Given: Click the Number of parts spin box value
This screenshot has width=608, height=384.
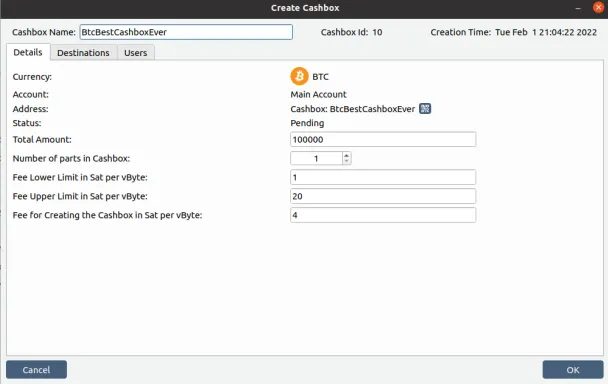Looking at the screenshot, I should point(316,158).
